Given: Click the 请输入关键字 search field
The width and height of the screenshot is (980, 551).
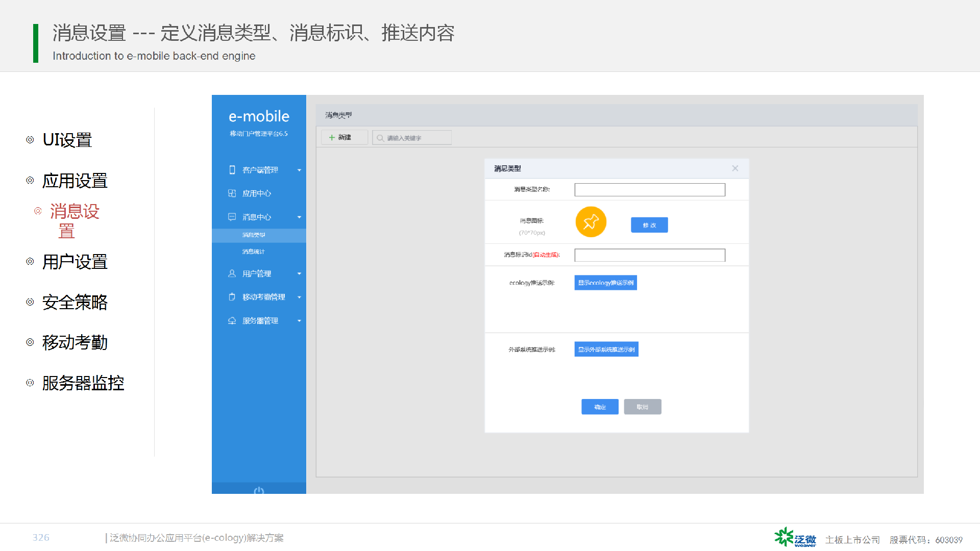Looking at the screenshot, I should 412,138.
